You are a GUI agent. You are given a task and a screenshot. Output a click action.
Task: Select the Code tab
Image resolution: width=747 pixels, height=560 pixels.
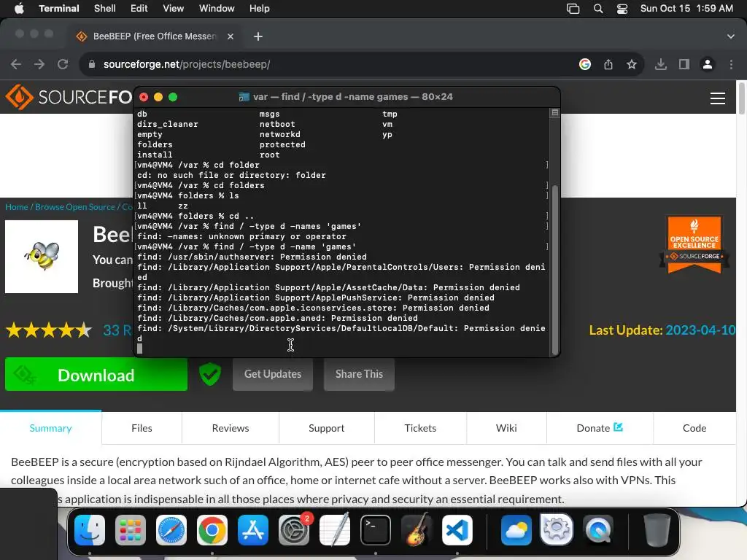tap(694, 428)
